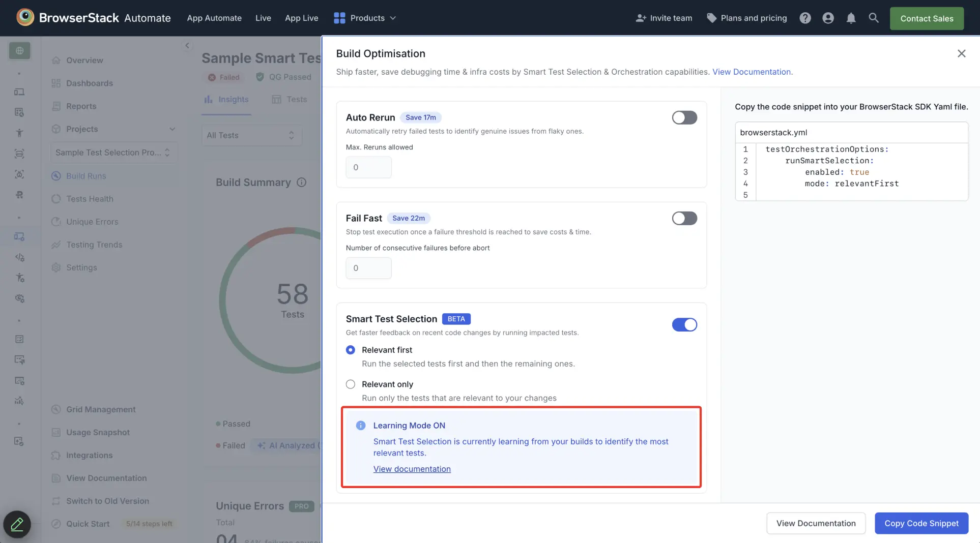Open the notifications bell
This screenshot has height=543, width=980.
851,18
